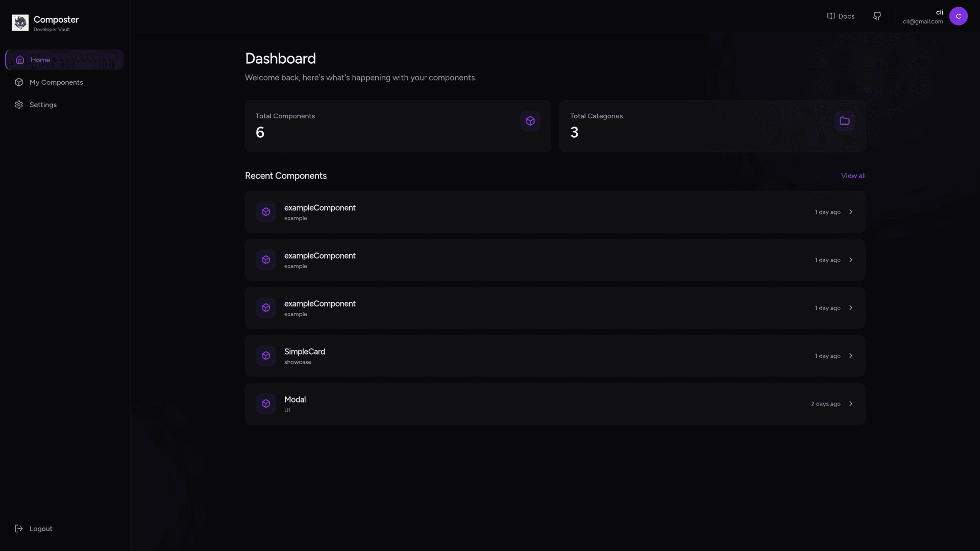Click the Logout icon in sidebar
The height and width of the screenshot is (551, 980).
19,529
